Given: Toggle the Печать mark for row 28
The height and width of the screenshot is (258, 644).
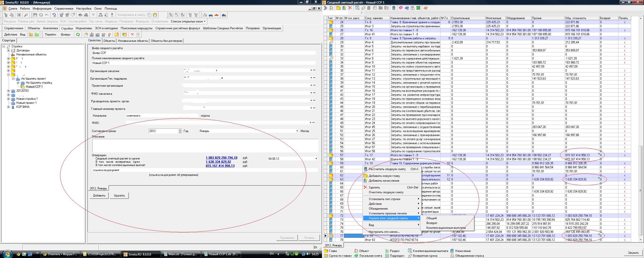Looking at the screenshot, I should tap(624, 38).
